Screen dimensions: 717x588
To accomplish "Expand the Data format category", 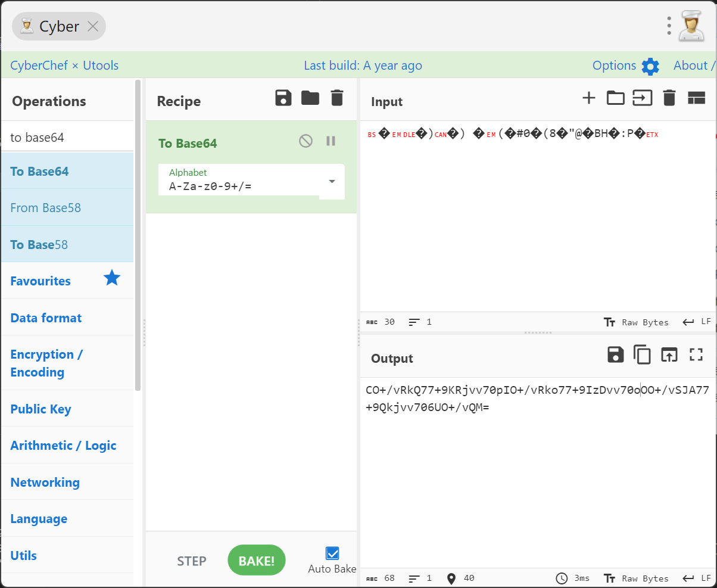I will coord(67,318).
